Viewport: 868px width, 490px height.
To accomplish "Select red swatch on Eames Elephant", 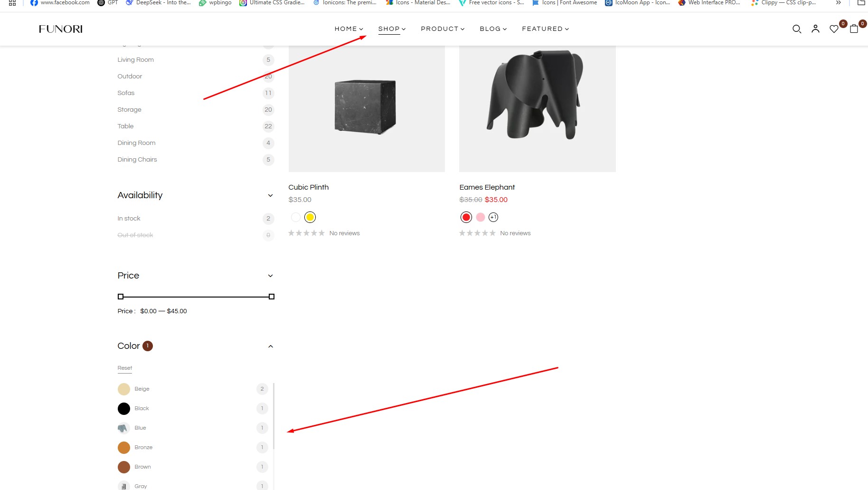I will [x=466, y=217].
